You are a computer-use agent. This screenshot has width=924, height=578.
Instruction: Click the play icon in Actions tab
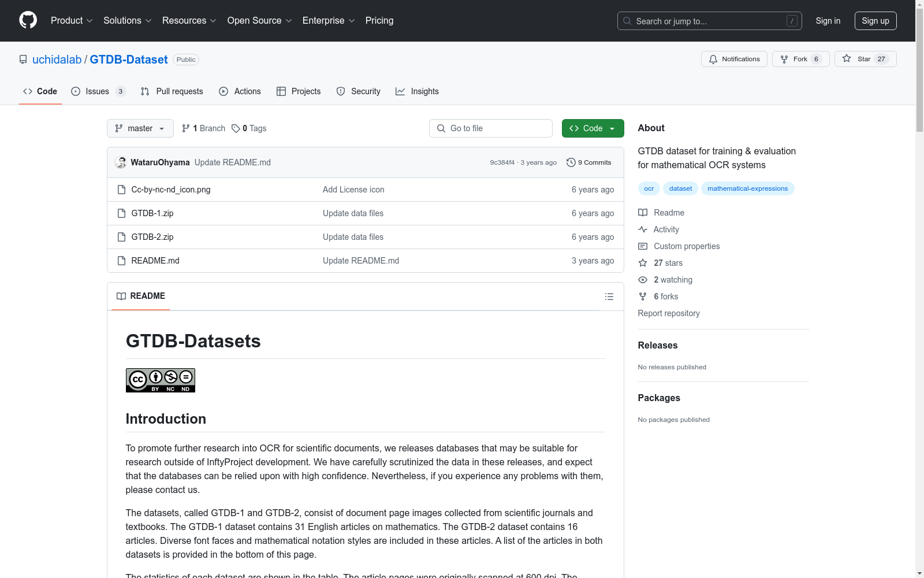pos(223,91)
